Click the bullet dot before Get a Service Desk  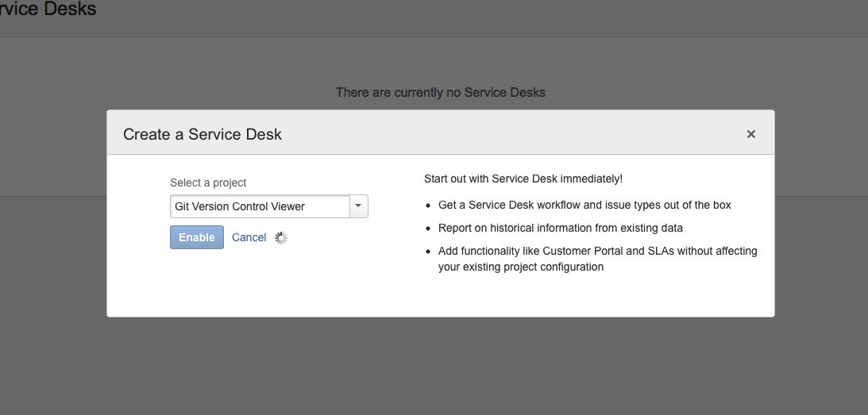428,206
